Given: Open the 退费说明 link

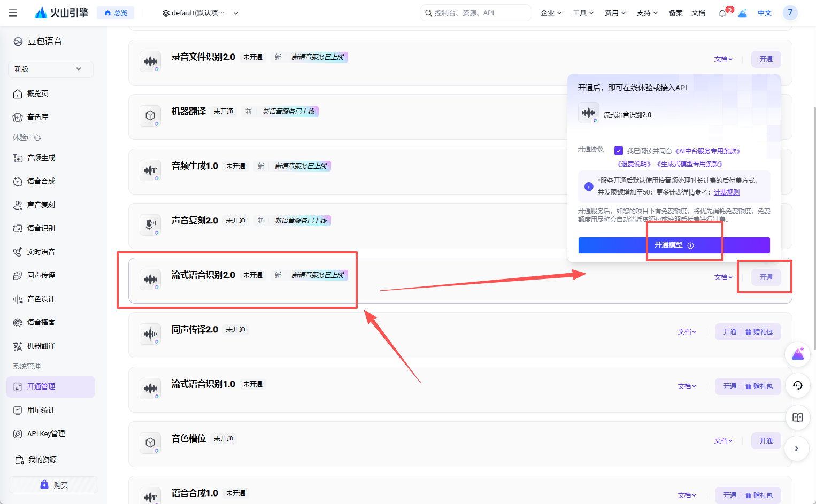Looking at the screenshot, I should coord(634,164).
